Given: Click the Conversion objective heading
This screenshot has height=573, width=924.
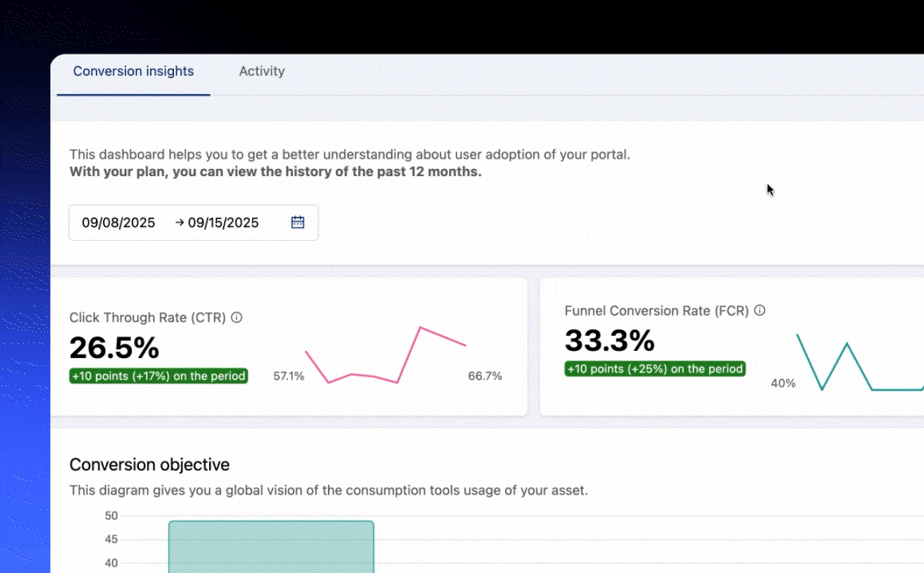Looking at the screenshot, I should click(149, 464).
